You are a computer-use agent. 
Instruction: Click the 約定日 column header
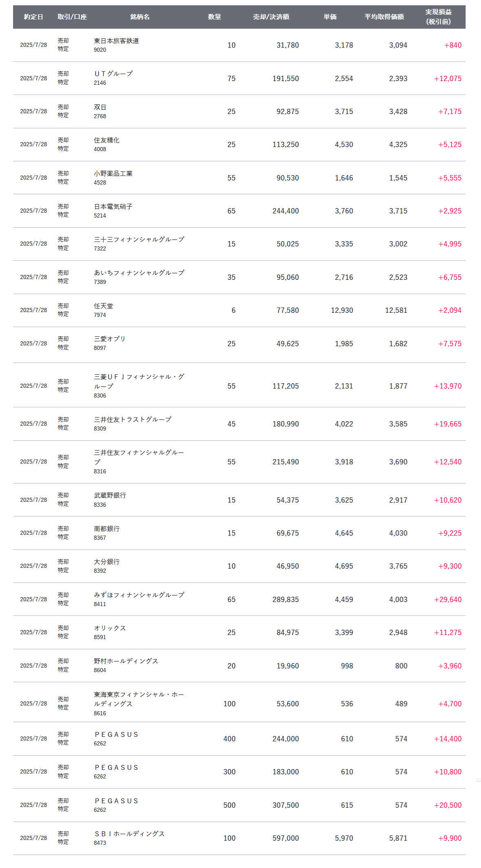pyautogui.click(x=33, y=17)
